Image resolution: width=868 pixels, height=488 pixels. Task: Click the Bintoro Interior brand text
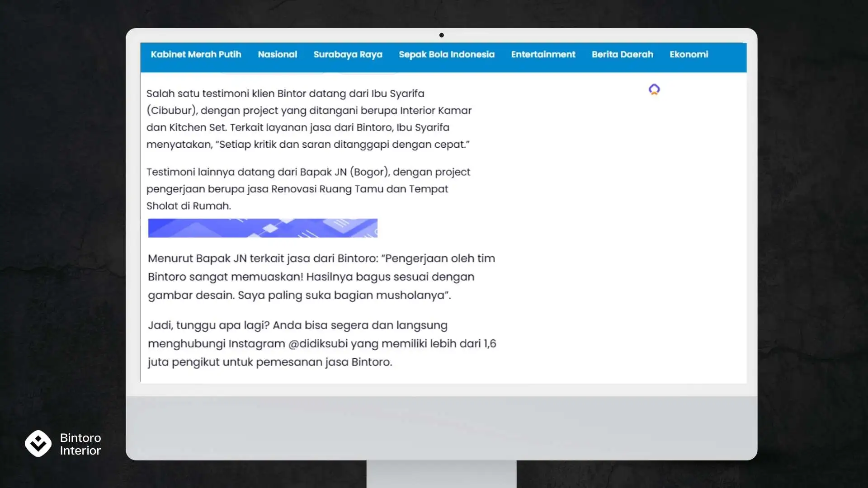(80, 444)
